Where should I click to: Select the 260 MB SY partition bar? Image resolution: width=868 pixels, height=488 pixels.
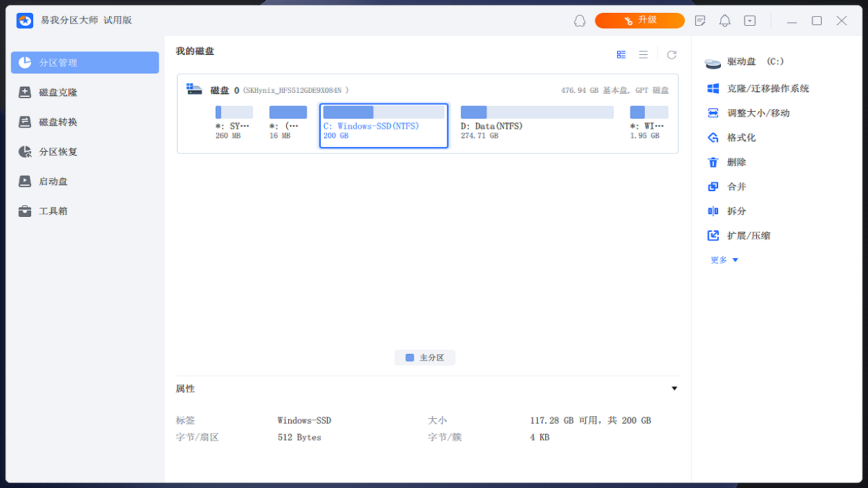[x=234, y=113]
